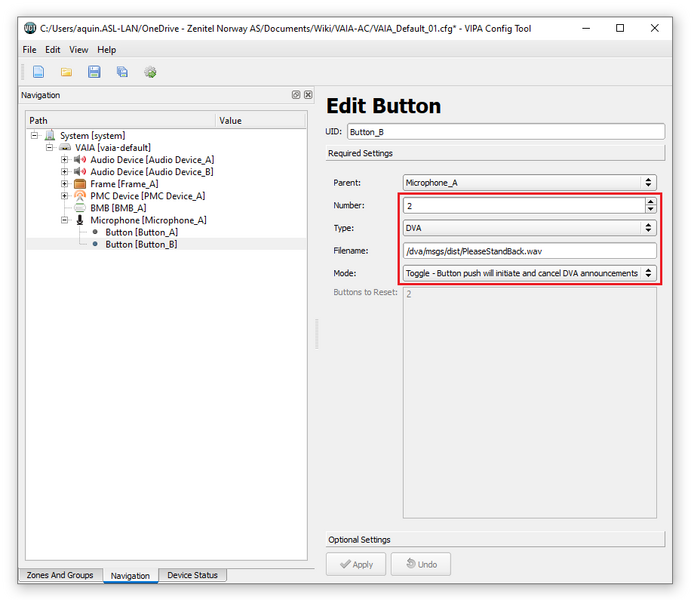Switch to the Device Status tab
The width and height of the screenshot is (691, 600).
[193, 575]
